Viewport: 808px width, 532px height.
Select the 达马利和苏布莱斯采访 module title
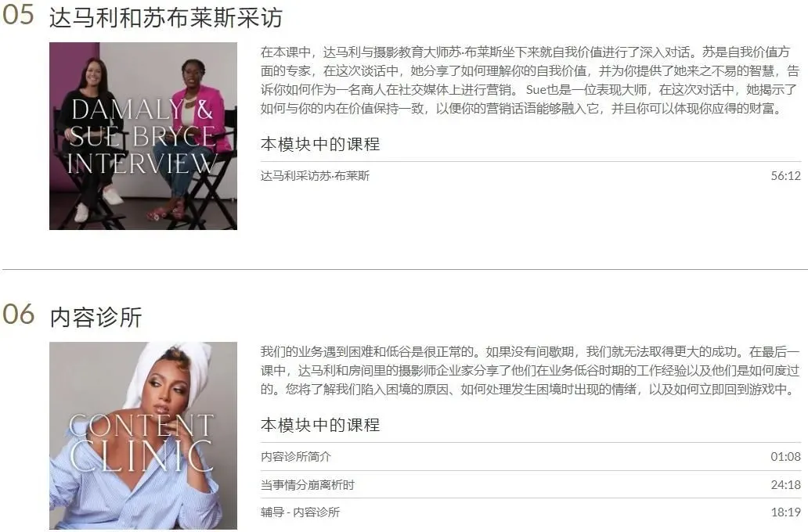pyautogui.click(x=166, y=18)
